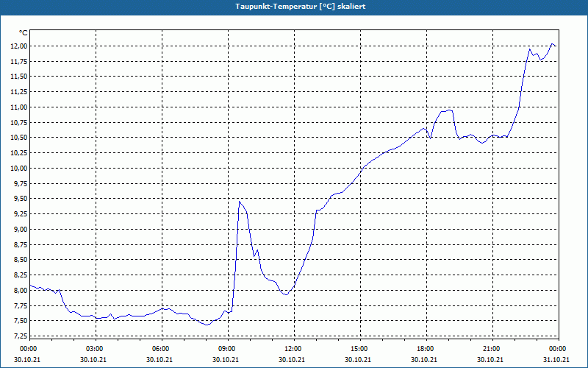Pick the "30.10.21" date under 12:00
The height and width of the screenshot is (368, 588).
tap(292, 360)
